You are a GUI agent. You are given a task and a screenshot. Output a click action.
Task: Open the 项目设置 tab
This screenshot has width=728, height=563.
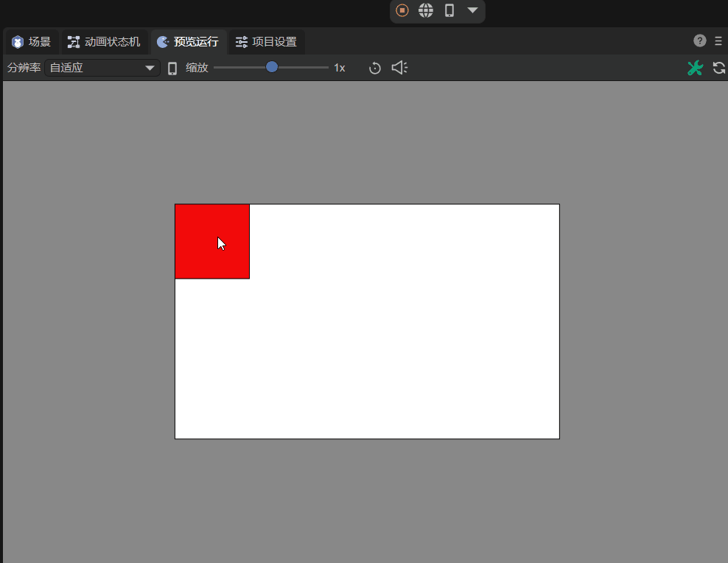tap(266, 42)
